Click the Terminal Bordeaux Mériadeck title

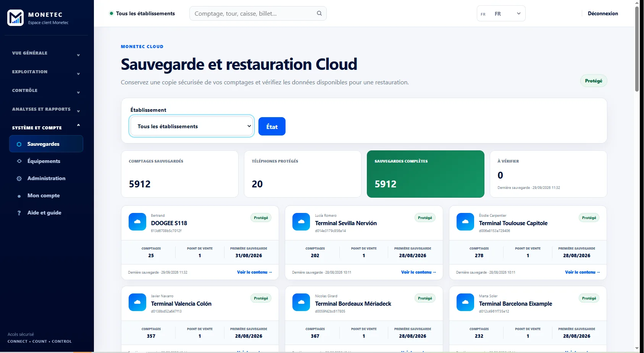[353, 304]
